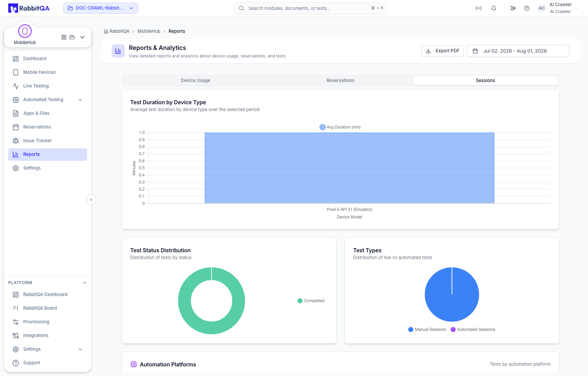Screen dimensions: 588x376
Task: Open Support page
Action: (x=48, y=363)
